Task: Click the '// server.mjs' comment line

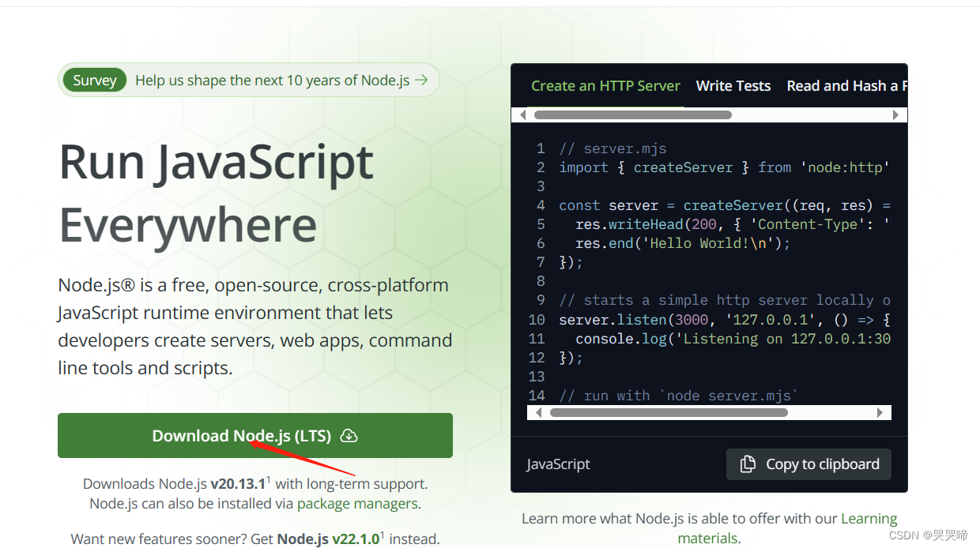Action: click(x=612, y=148)
